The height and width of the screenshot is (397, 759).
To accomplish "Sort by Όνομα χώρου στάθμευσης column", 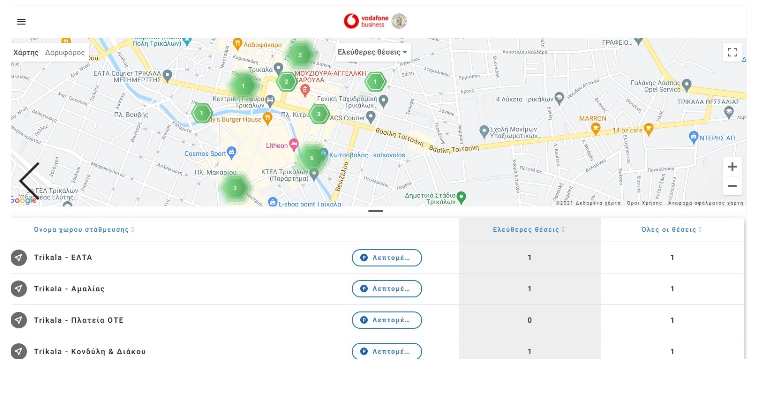I will pos(84,229).
